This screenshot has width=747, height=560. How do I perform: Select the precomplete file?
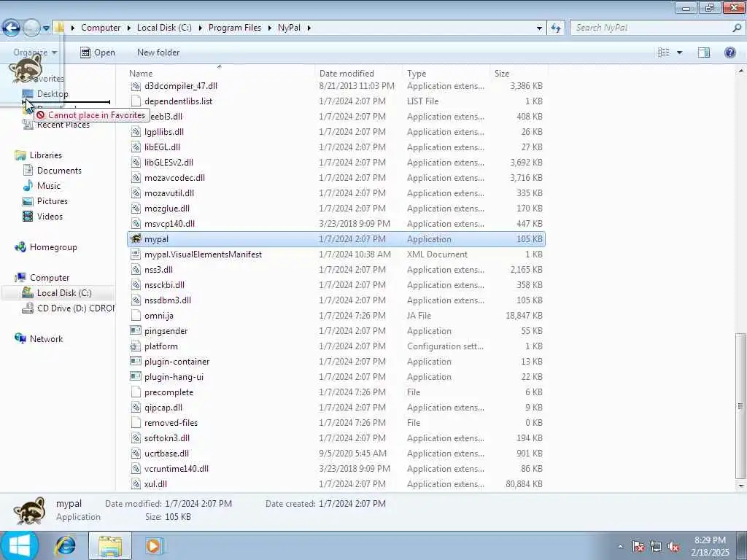pos(169,392)
